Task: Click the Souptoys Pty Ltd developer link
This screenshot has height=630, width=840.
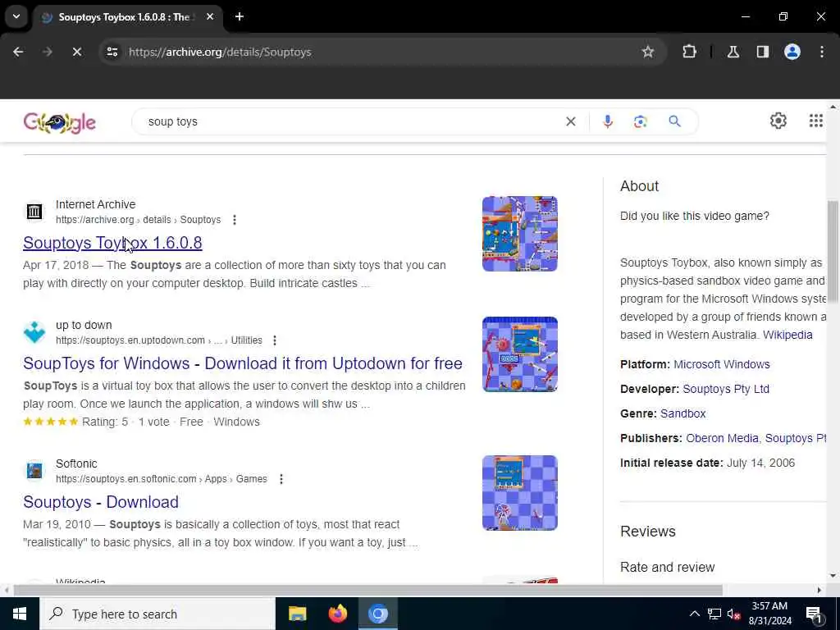Action: click(726, 389)
